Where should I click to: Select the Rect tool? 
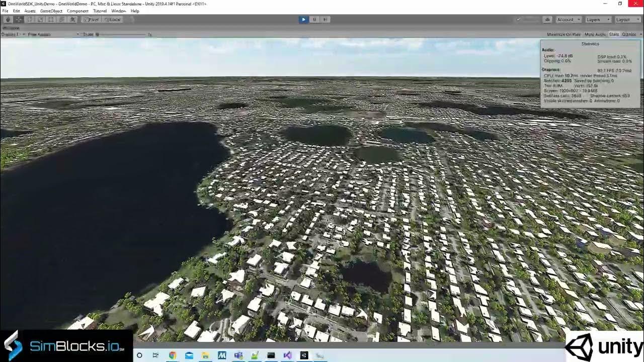[51, 20]
